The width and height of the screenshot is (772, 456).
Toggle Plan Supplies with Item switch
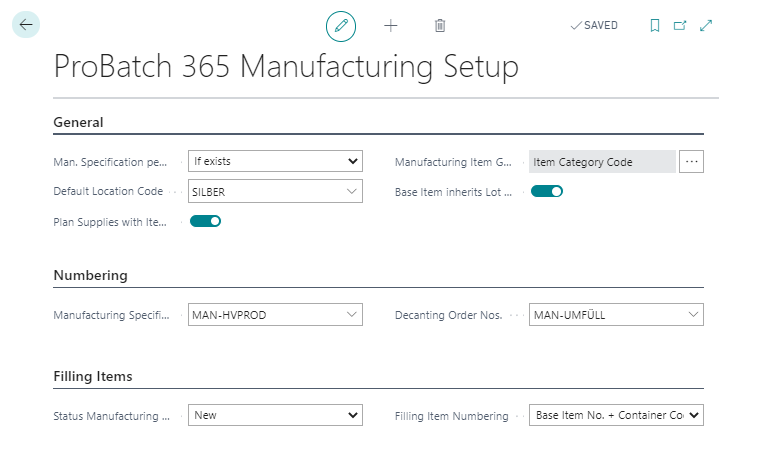tap(205, 222)
